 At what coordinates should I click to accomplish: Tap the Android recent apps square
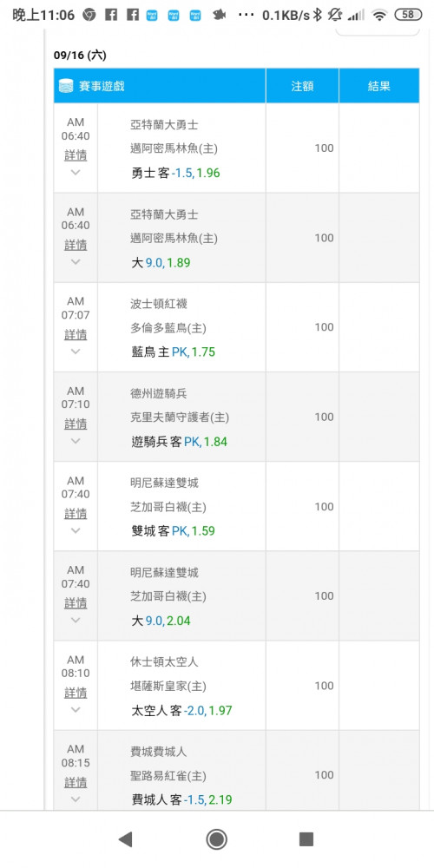[x=306, y=839]
